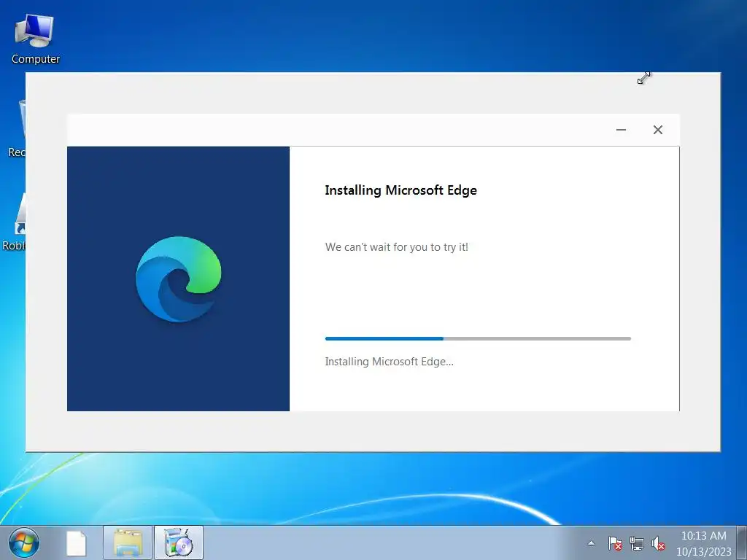Open the clock showing 10:13 AM

pos(704,543)
